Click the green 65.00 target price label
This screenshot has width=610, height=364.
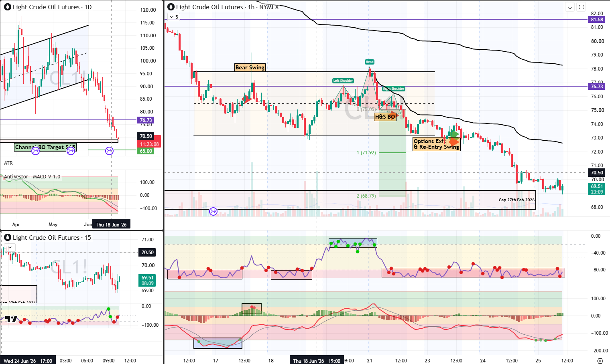146,151
